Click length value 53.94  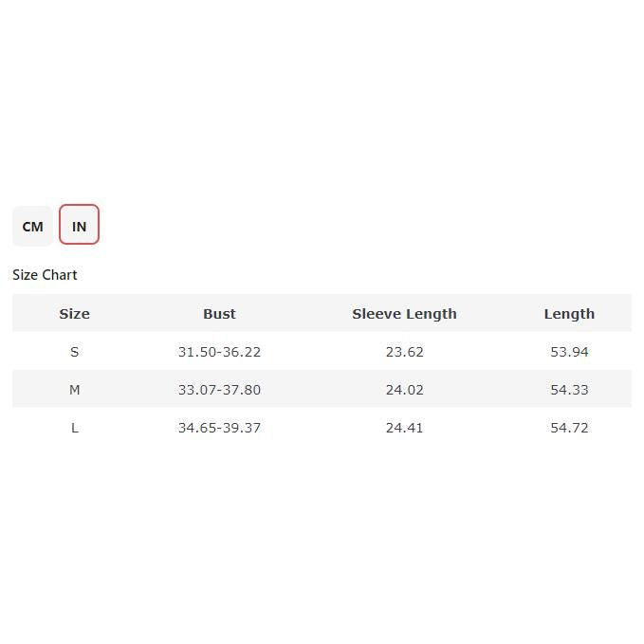(x=569, y=352)
